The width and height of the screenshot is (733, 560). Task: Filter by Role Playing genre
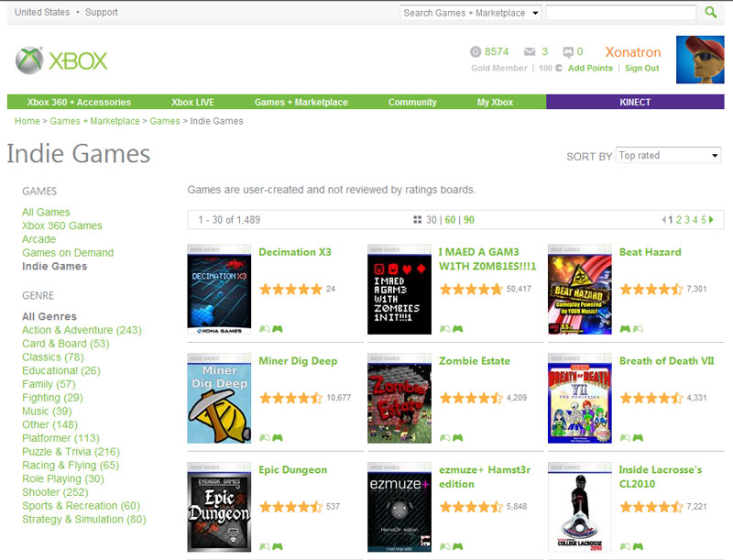(63, 478)
